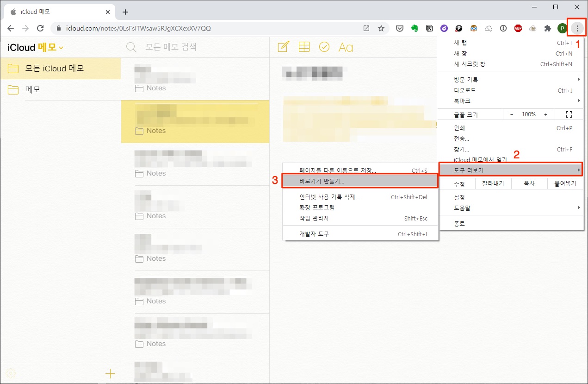
Task: Click the 1Password extension icon
Action: [x=503, y=28]
